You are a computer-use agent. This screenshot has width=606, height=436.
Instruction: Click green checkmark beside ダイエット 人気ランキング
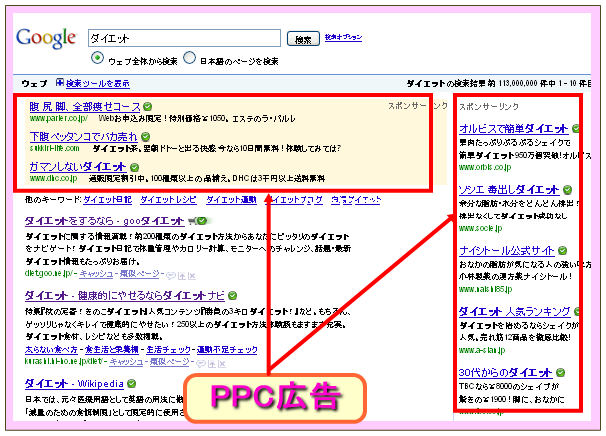click(576, 311)
